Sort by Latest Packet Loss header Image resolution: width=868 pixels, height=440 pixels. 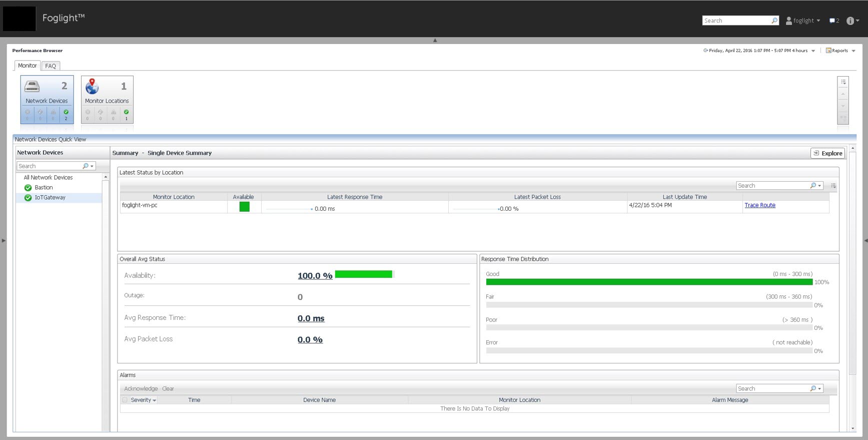537,197
